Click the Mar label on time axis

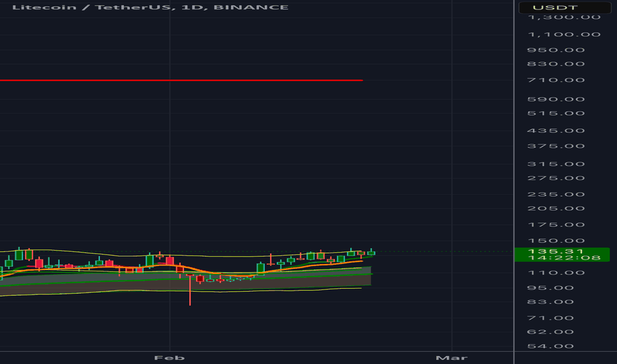coord(451,357)
